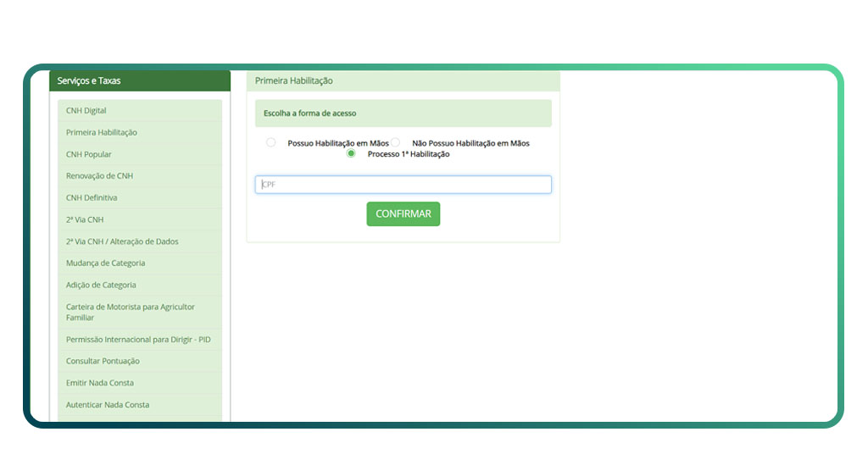
Task: Open Primeira Habilitação sidebar item
Action: [x=102, y=133]
